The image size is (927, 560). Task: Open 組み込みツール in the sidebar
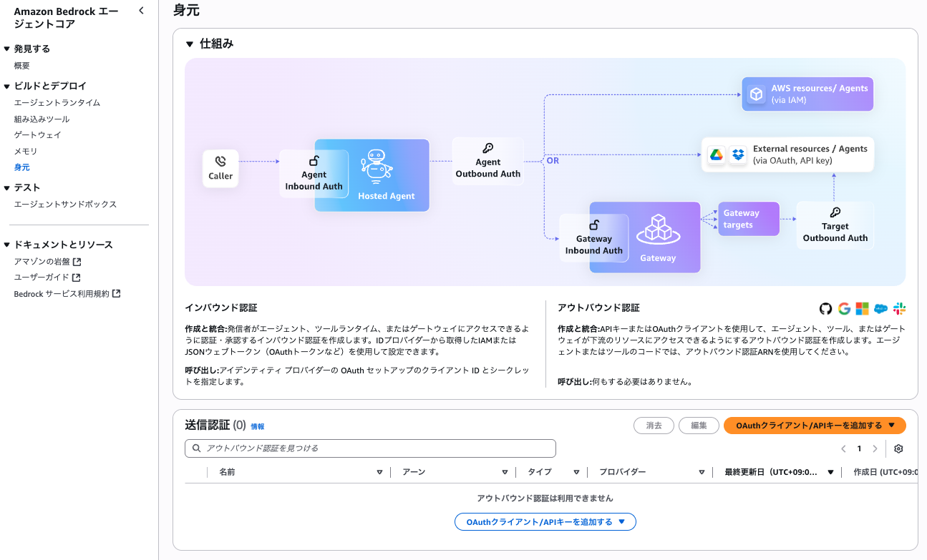tap(42, 119)
